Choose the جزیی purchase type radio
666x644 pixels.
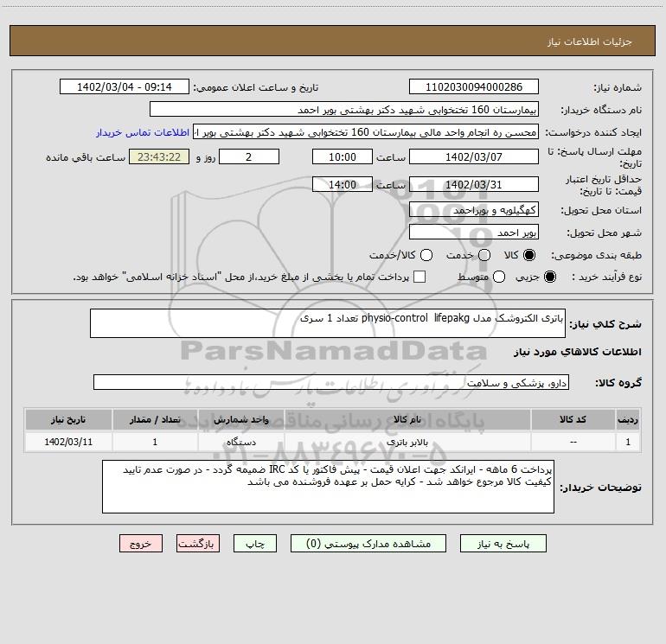(x=549, y=277)
